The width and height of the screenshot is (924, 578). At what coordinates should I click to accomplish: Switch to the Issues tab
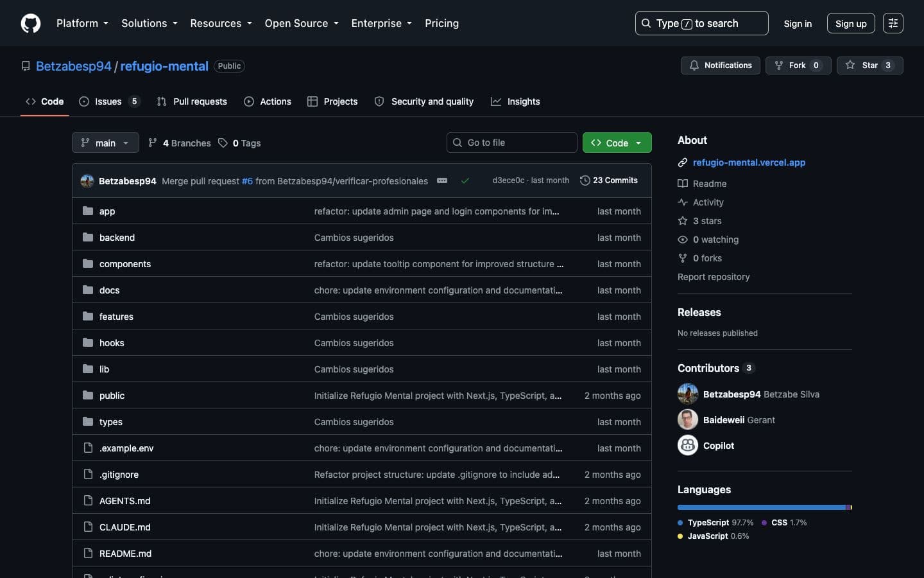pos(109,101)
